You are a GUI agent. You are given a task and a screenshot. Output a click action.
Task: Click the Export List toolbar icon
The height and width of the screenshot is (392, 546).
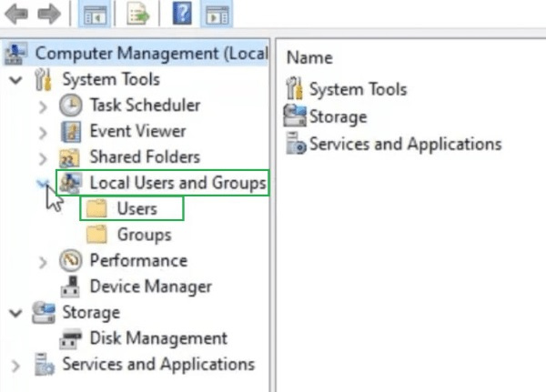[x=138, y=15]
